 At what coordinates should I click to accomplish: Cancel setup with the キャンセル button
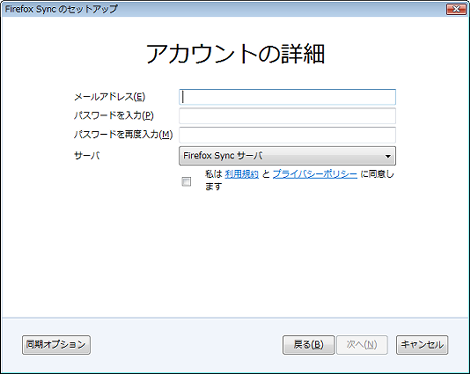(422, 345)
